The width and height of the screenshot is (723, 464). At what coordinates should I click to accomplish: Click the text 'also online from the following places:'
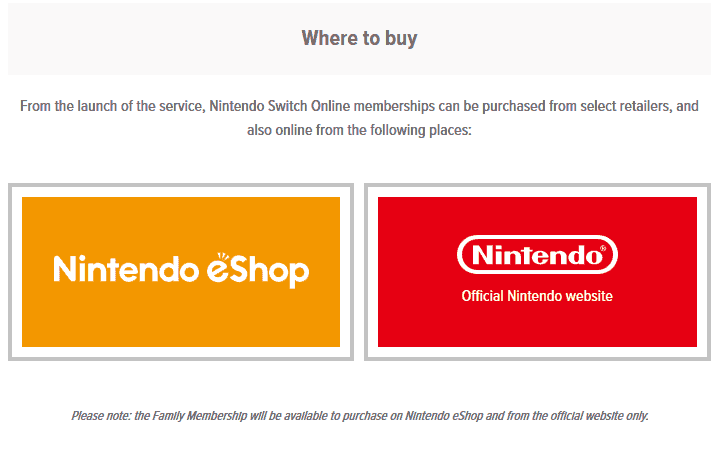point(359,130)
